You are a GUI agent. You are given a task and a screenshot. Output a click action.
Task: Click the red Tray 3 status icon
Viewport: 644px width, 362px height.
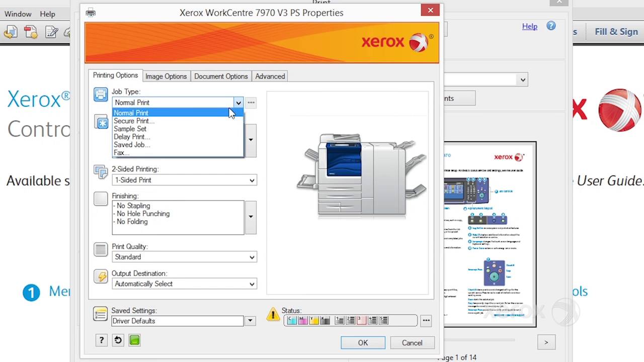[362, 320]
